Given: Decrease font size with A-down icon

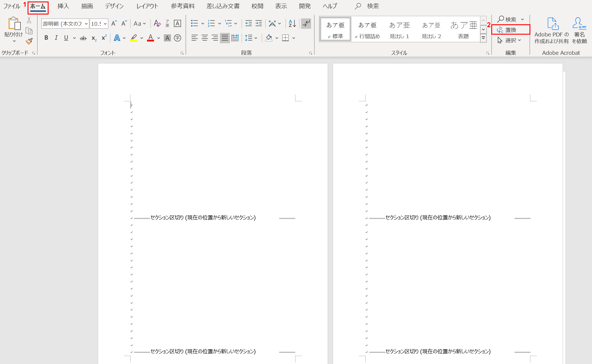Looking at the screenshot, I should tap(124, 23).
